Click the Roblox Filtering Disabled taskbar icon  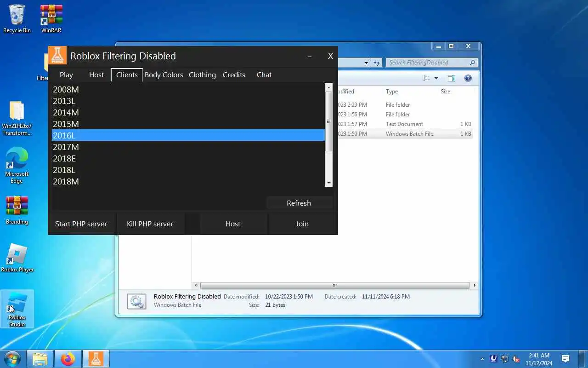pos(96,359)
